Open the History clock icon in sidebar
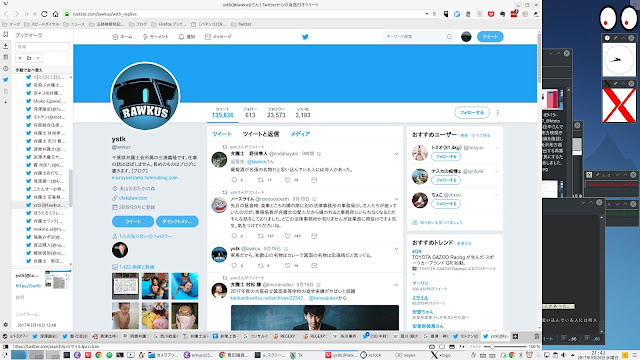This screenshot has height=360, width=640. (6, 69)
